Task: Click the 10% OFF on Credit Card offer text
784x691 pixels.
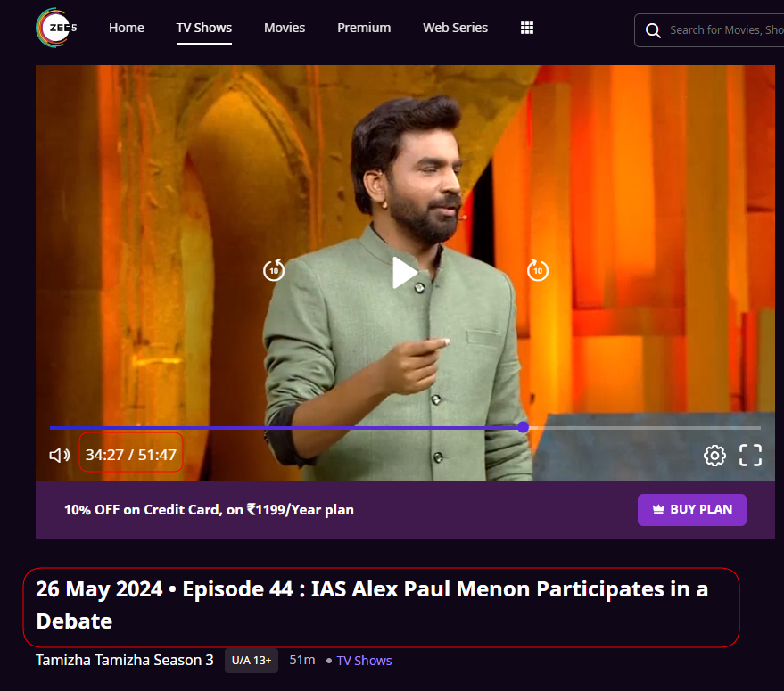Action: click(x=209, y=509)
